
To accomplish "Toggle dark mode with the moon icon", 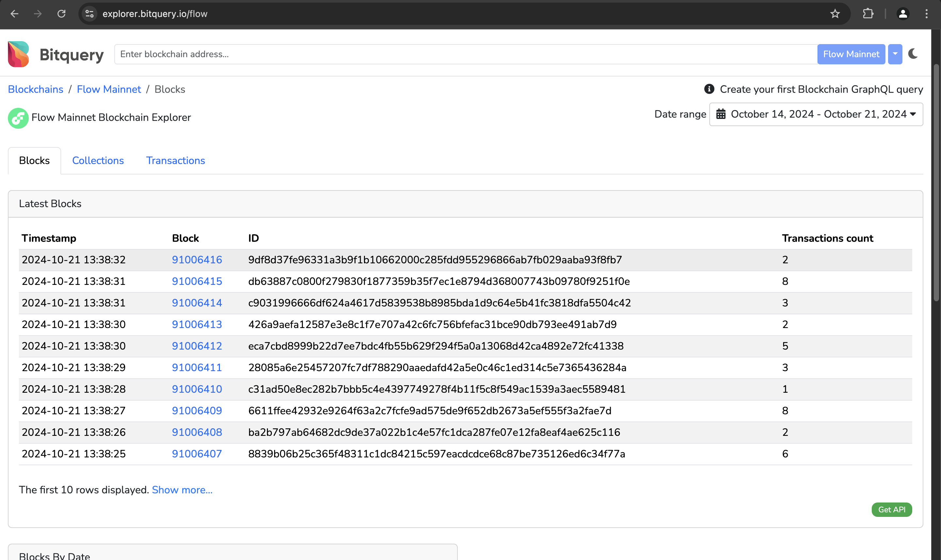I will click(913, 54).
